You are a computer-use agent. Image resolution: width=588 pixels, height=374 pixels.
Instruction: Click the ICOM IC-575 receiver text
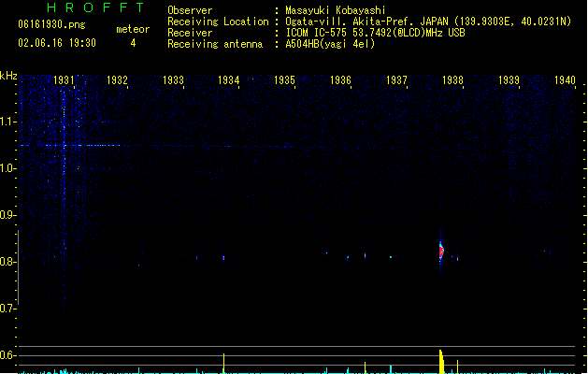coord(376,33)
